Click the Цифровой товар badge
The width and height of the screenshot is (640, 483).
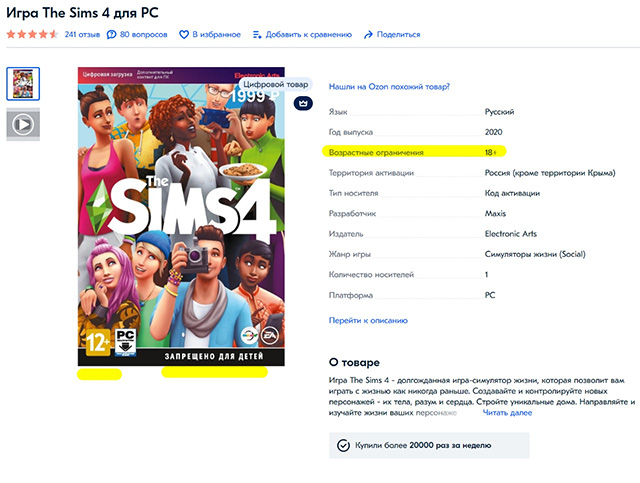point(276,85)
